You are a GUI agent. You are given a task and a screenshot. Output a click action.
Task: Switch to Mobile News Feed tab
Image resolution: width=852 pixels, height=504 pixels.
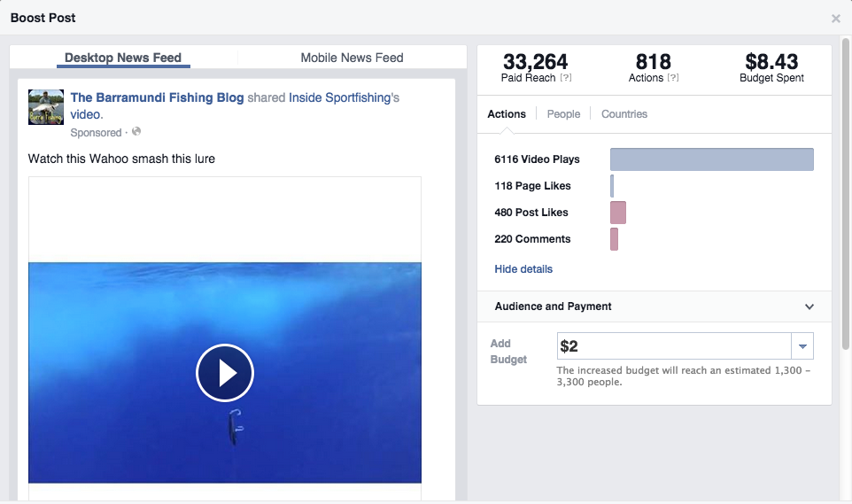click(352, 58)
